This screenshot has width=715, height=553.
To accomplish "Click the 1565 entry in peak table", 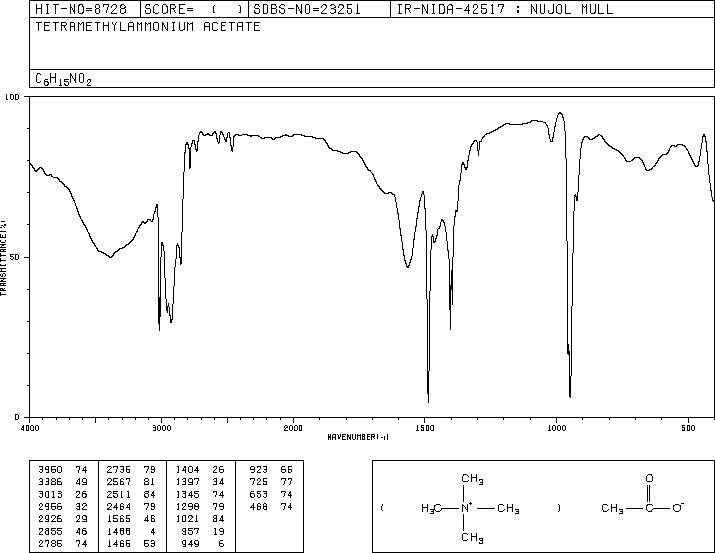I will 119,519.
